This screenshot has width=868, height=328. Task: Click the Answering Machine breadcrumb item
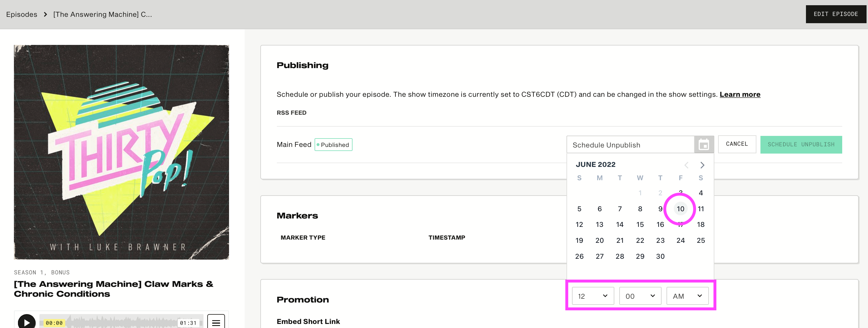102,14
